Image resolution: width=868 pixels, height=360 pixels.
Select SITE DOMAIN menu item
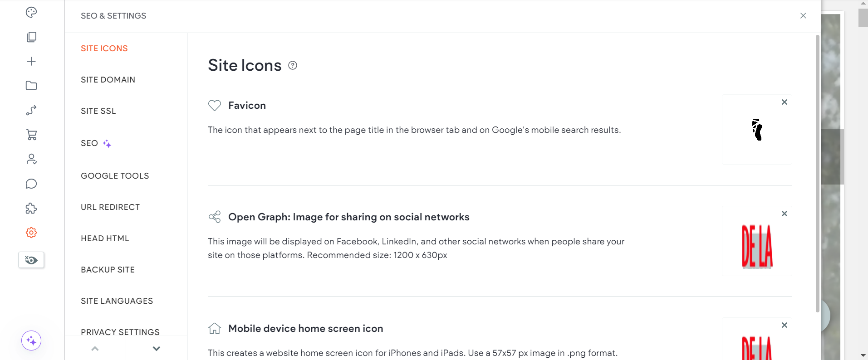(108, 80)
